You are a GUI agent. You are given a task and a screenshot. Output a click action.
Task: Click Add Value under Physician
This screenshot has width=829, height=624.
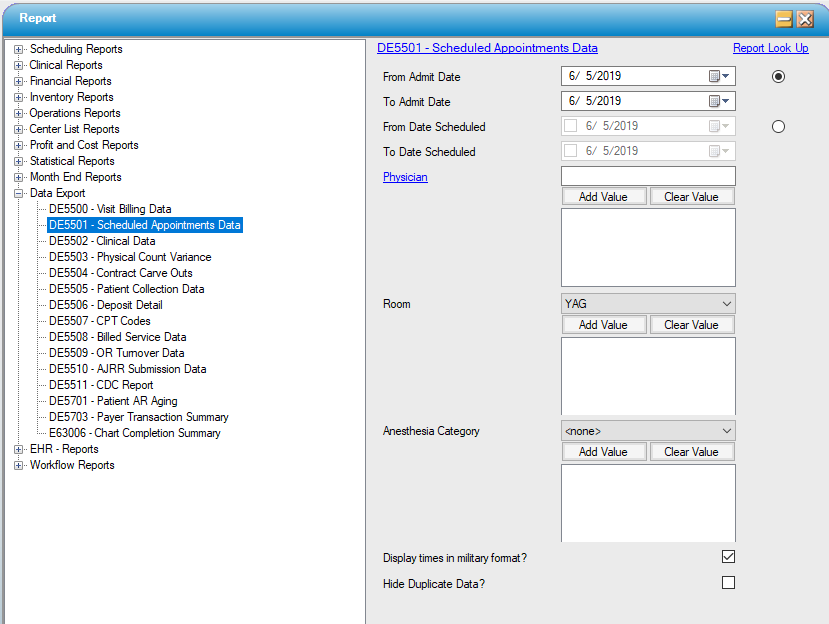coord(604,196)
